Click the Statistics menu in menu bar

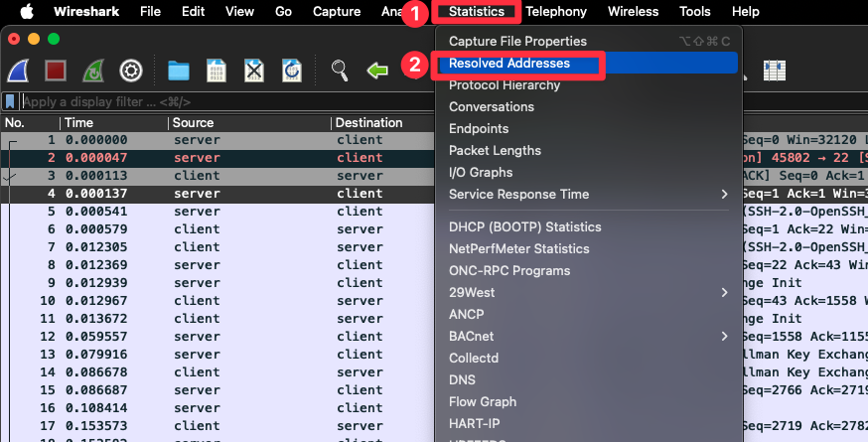coord(477,12)
